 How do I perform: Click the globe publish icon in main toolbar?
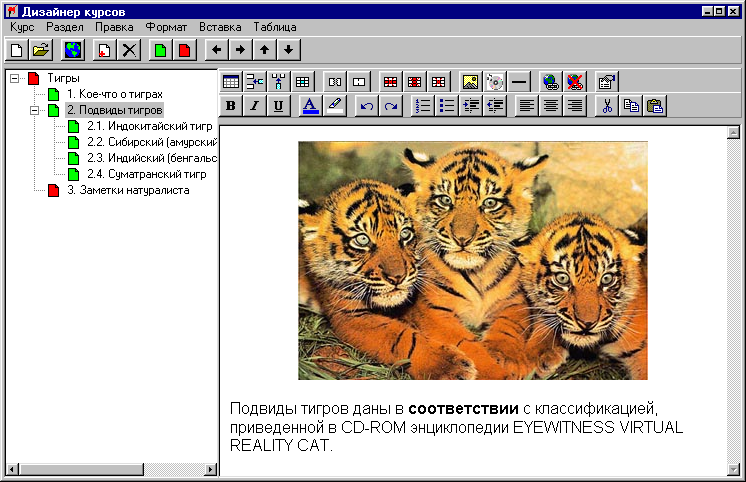click(73, 49)
